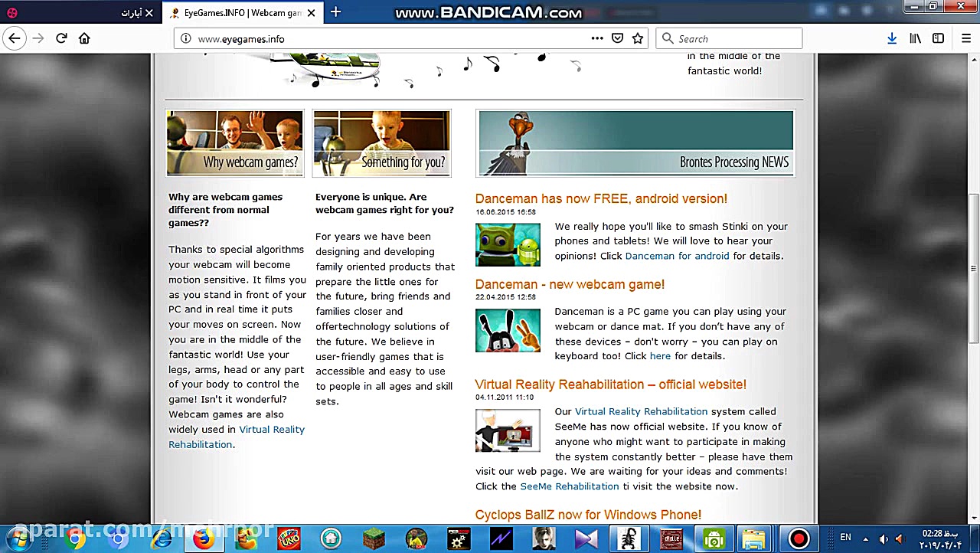980x553 pixels.
Task: Open Visual Studio from the taskbar
Action: pos(586,538)
